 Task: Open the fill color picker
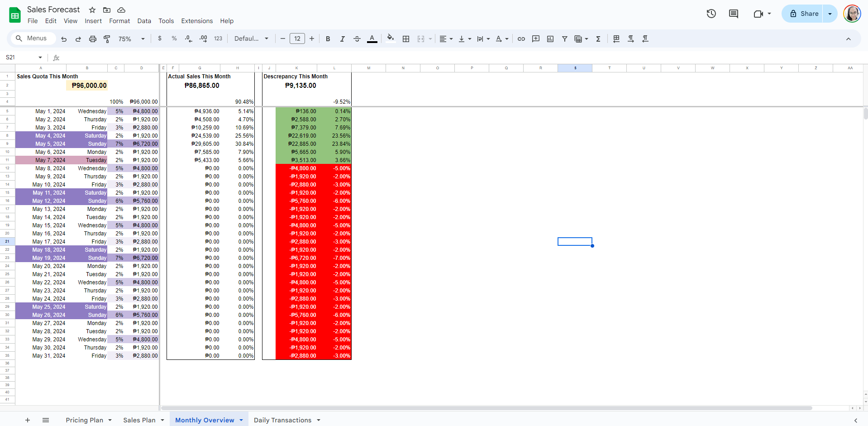point(391,39)
